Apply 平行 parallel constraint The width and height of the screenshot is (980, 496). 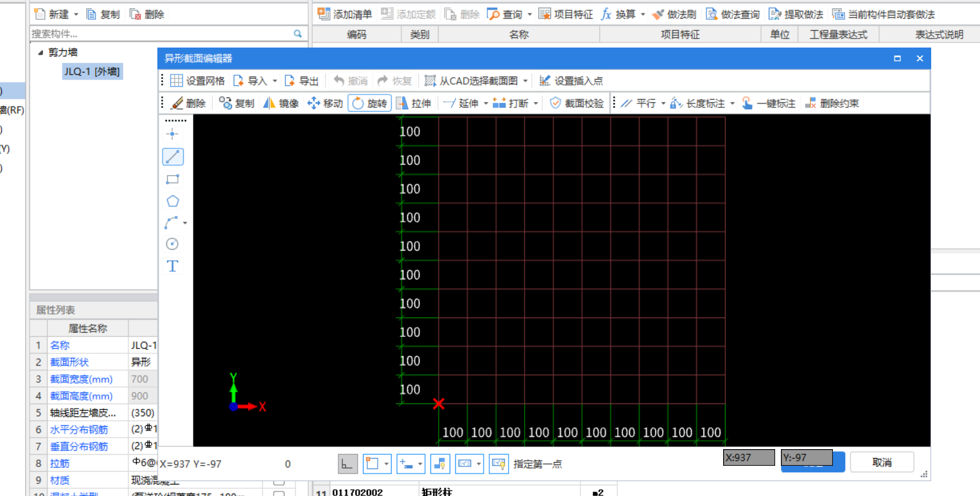(638, 103)
